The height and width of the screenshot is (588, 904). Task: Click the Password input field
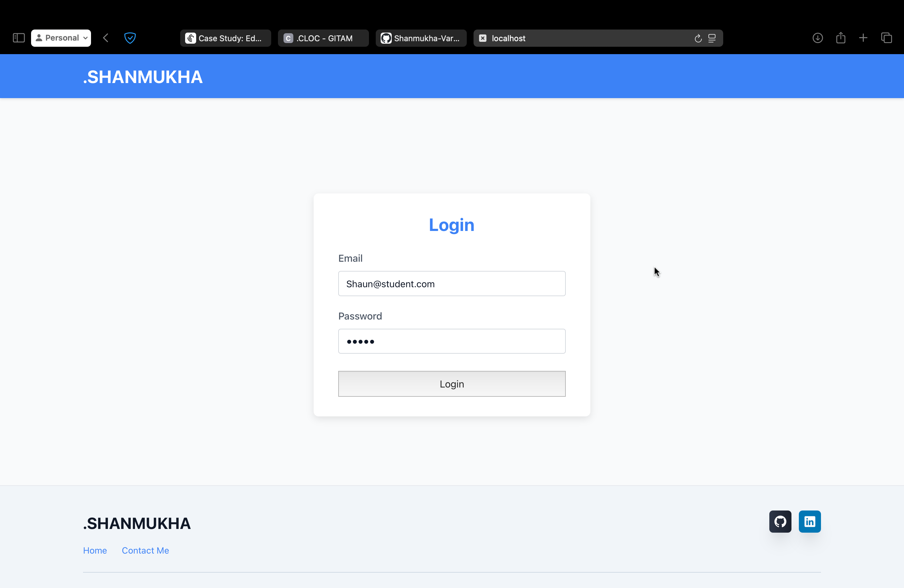point(452,341)
